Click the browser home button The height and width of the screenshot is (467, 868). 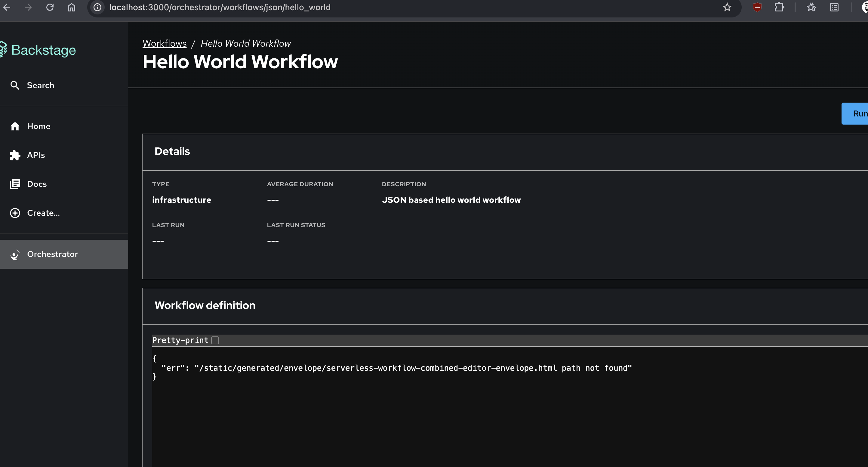pyautogui.click(x=72, y=7)
